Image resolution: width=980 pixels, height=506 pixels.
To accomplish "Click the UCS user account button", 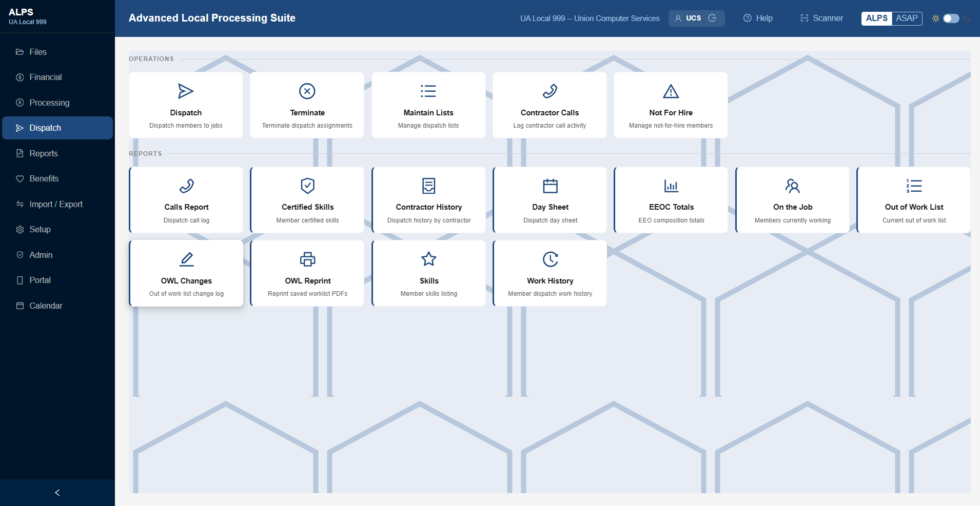I will pyautogui.click(x=696, y=18).
